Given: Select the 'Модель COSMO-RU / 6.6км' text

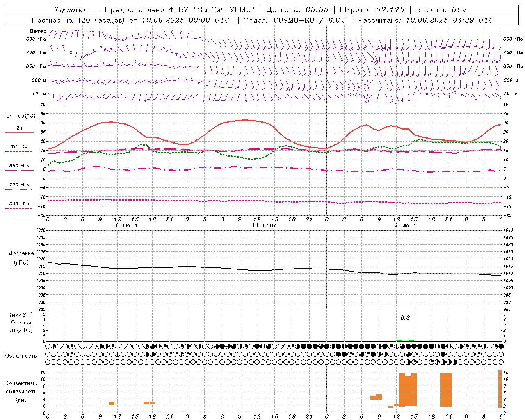Looking at the screenshot, I should click(296, 20).
